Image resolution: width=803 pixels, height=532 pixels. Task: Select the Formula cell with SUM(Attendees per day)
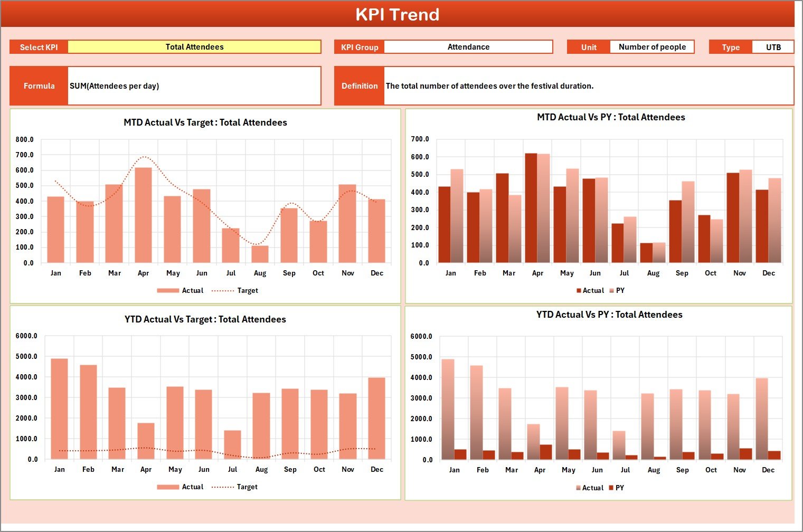coord(195,85)
